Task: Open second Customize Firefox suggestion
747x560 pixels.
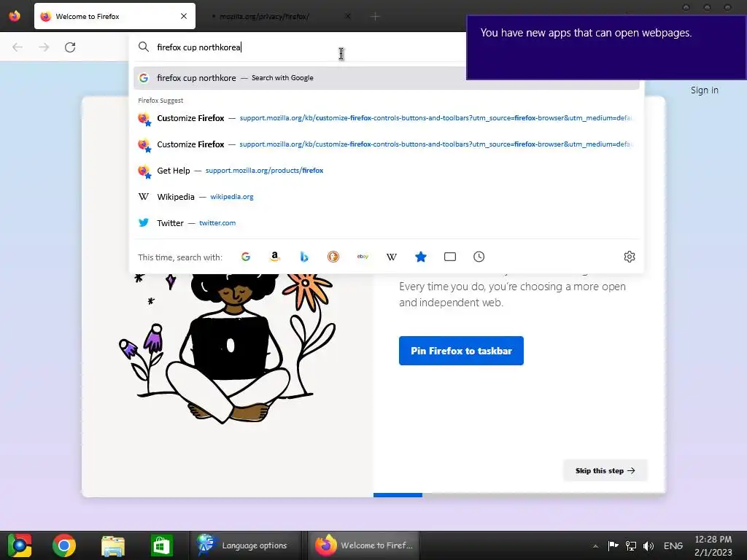Action: tap(387, 144)
